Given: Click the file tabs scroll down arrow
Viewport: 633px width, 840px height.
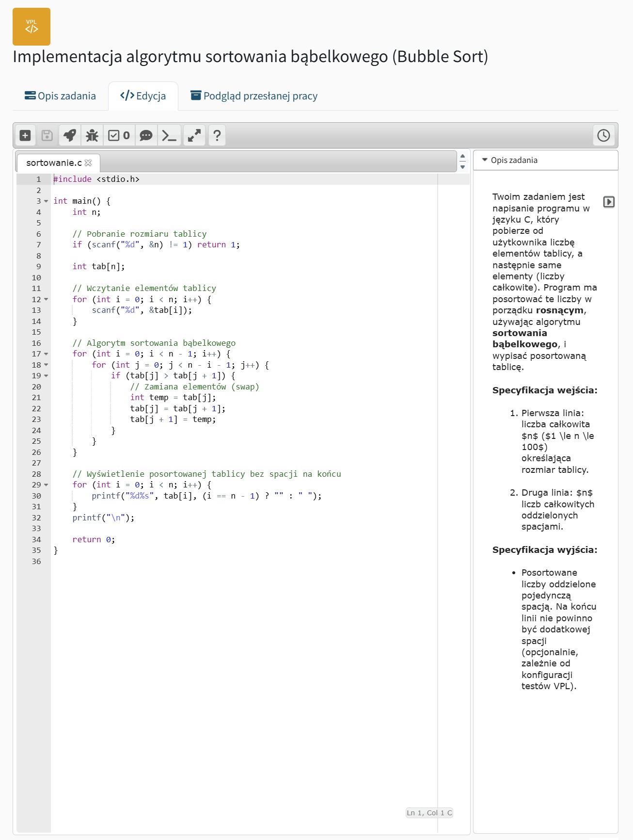Looking at the screenshot, I should point(463,167).
